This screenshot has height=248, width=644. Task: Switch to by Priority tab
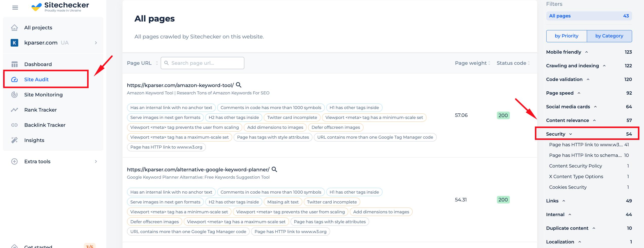[x=567, y=36]
